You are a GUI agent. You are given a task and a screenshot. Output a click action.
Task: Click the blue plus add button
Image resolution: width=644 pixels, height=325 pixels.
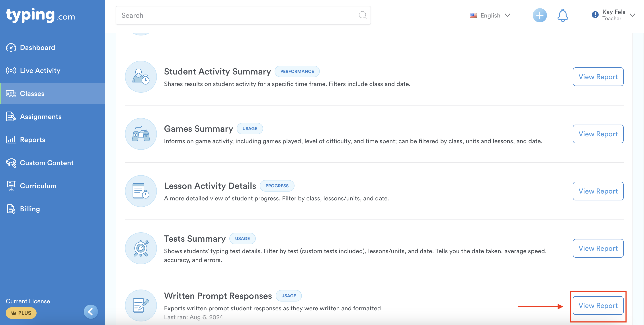tap(539, 16)
